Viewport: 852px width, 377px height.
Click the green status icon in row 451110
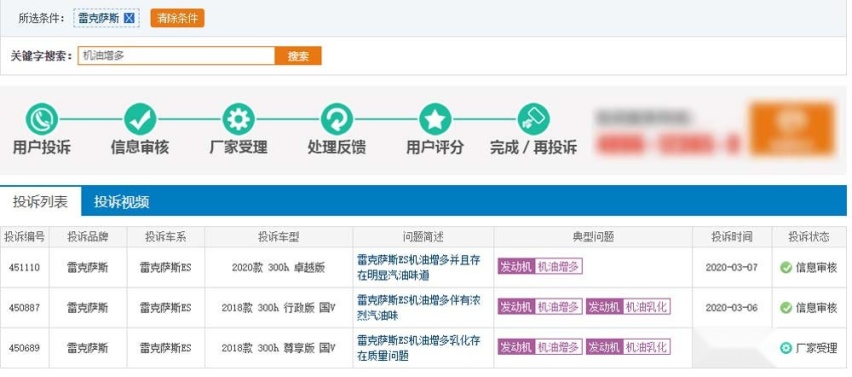786,267
